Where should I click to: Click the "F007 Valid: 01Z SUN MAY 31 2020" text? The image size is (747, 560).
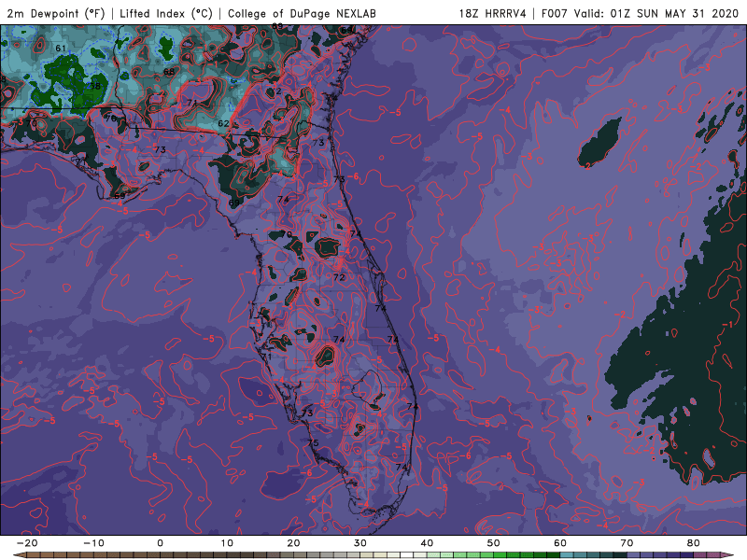(x=640, y=14)
